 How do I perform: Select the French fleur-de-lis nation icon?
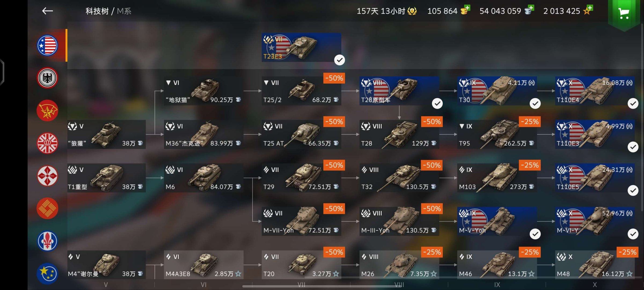47,241
